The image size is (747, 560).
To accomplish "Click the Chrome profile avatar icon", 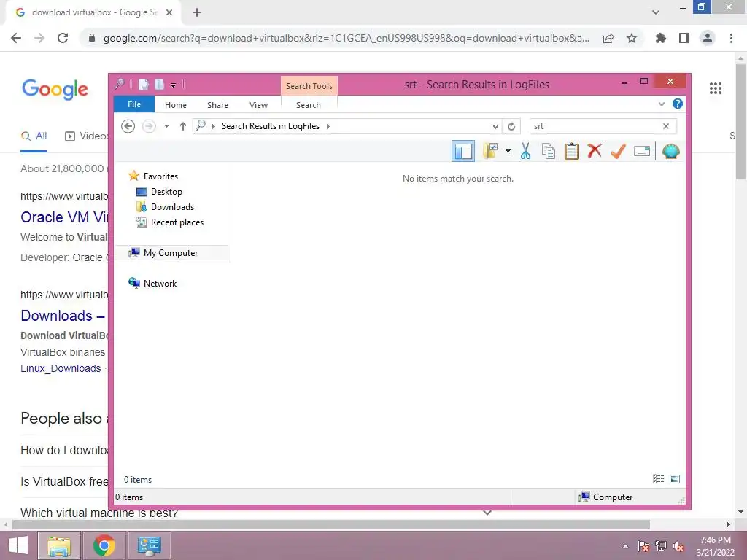I will (708, 38).
